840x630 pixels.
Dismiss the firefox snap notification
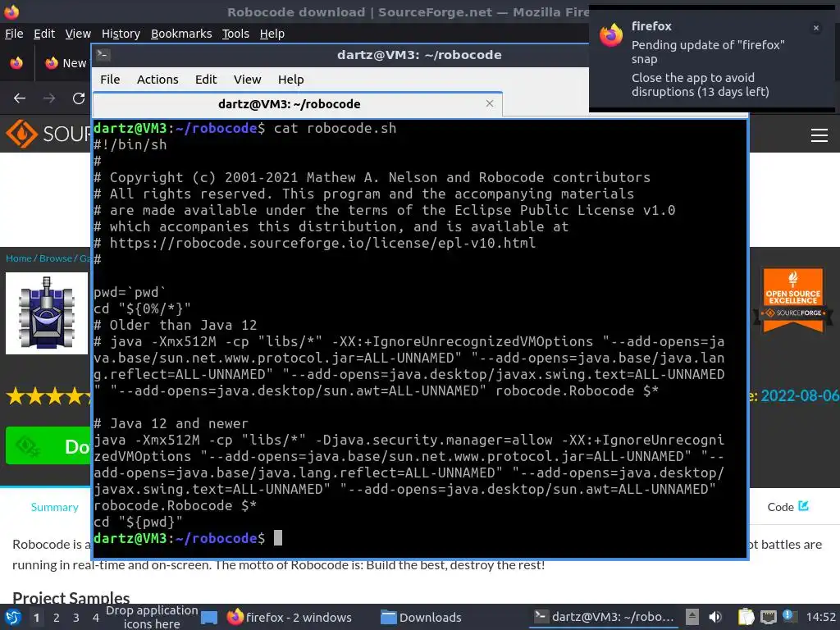click(816, 28)
